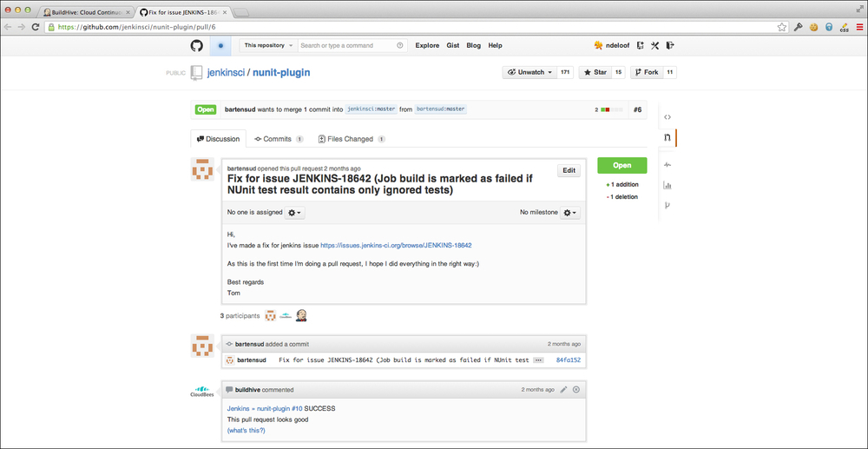This screenshot has width=868, height=449.
Task: Expand the Unwatch dropdown
Action: 529,72
